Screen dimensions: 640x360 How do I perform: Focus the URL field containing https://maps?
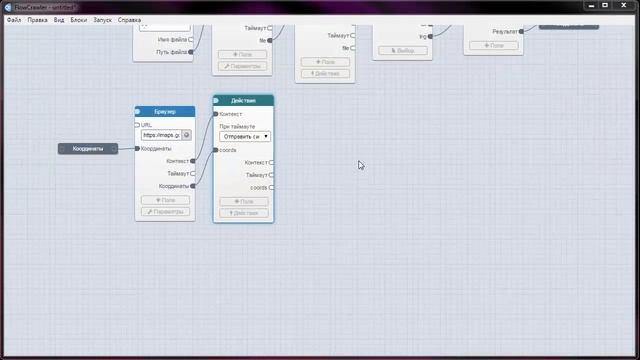(x=161, y=135)
